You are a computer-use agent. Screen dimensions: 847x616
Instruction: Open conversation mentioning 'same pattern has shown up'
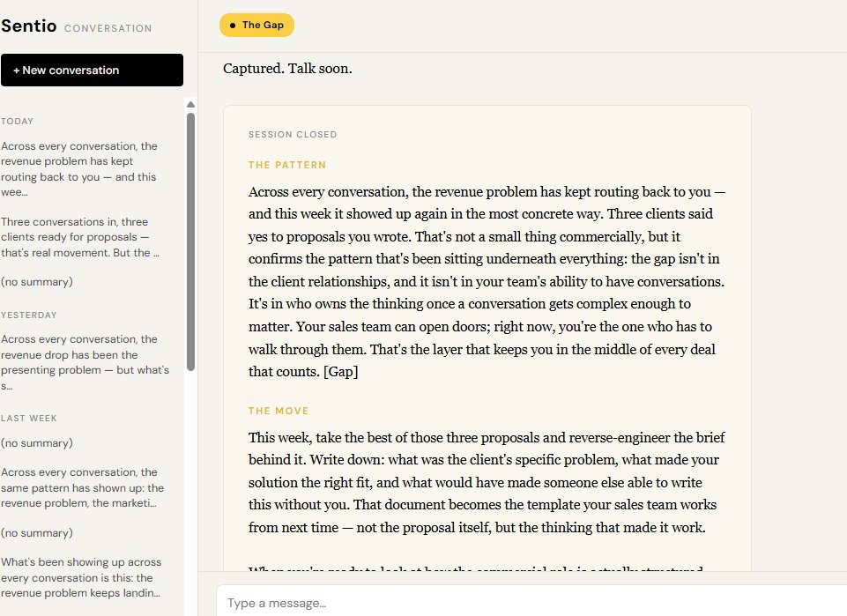[82, 487]
